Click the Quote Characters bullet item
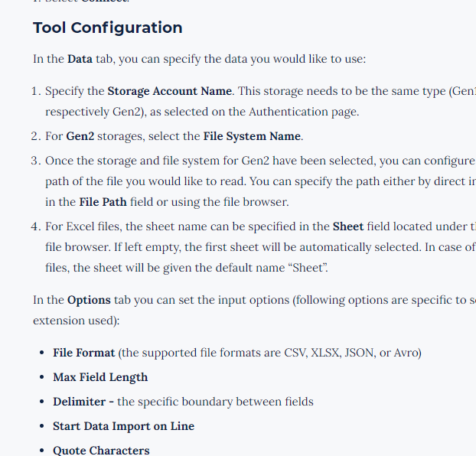This screenshot has height=456, width=476. pyautogui.click(x=101, y=451)
